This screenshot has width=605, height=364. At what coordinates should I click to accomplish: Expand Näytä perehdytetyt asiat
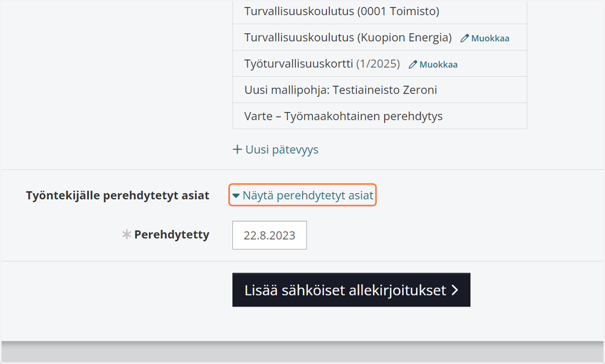[303, 195]
